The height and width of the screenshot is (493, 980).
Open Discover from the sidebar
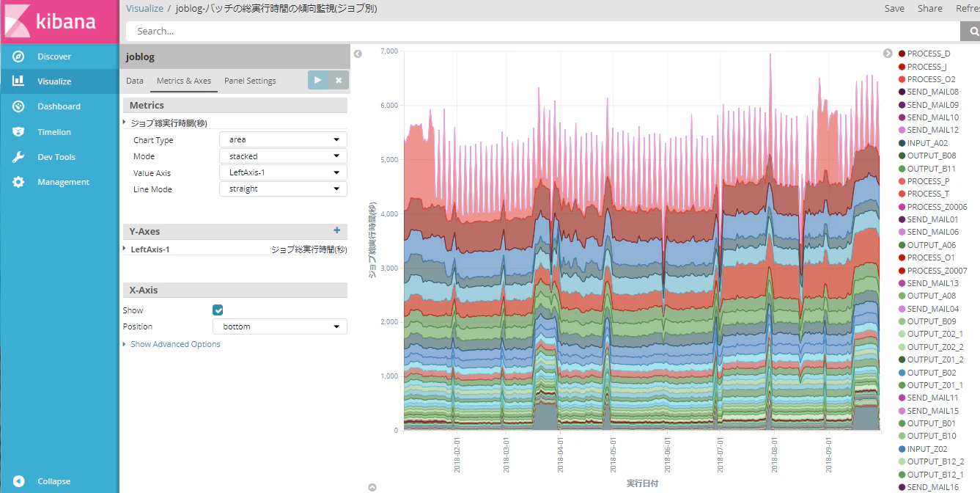click(x=54, y=56)
